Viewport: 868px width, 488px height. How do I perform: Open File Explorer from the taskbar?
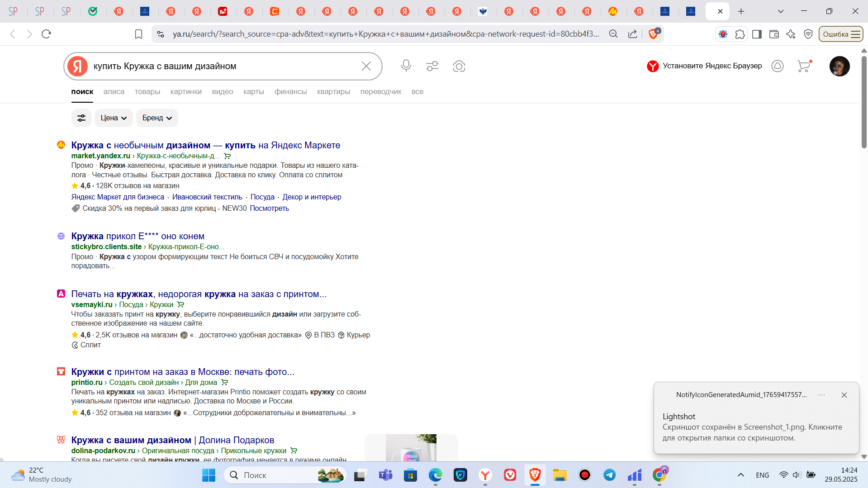[x=560, y=475]
